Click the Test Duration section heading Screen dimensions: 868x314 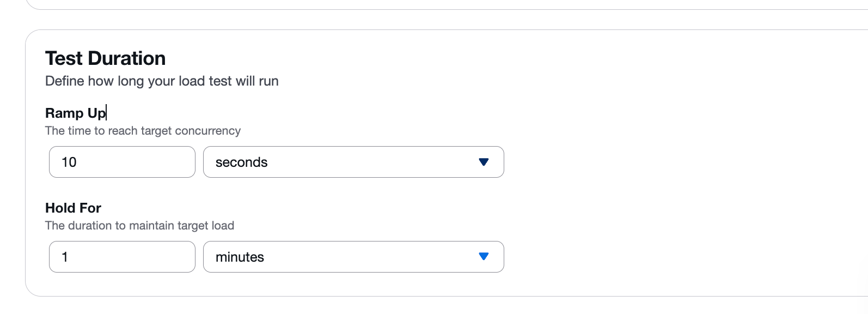point(105,58)
